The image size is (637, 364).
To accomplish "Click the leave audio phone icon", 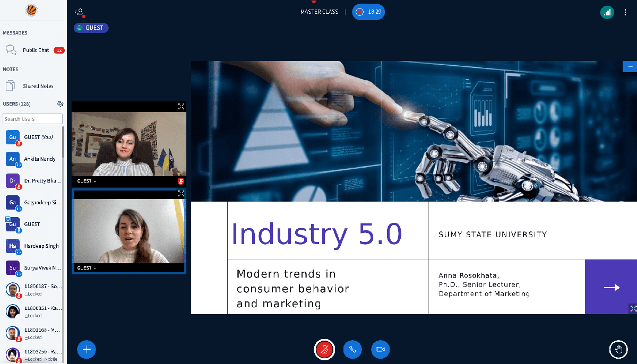I will pyautogui.click(x=352, y=349).
